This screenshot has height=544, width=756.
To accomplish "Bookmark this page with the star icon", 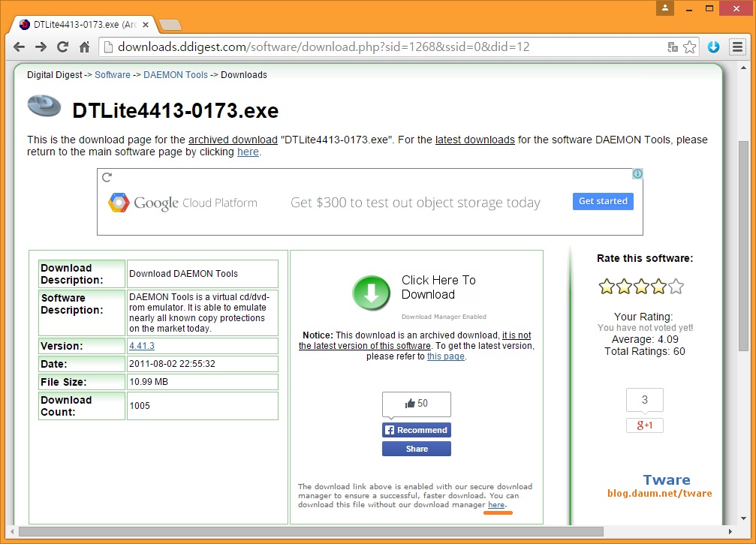I will click(689, 47).
